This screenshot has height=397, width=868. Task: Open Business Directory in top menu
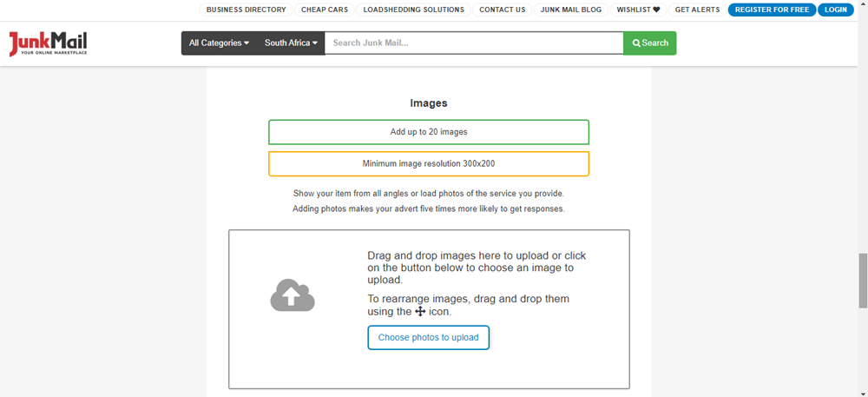point(246,10)
